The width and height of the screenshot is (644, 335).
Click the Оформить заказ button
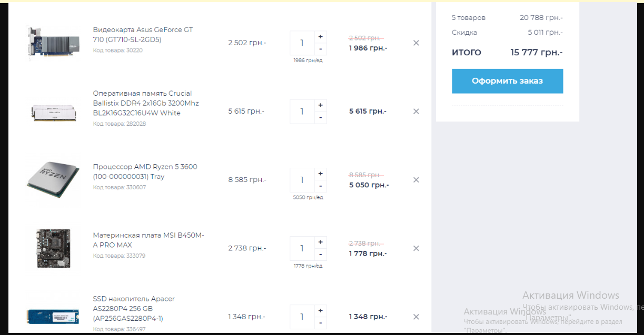[x=507, y=81]
